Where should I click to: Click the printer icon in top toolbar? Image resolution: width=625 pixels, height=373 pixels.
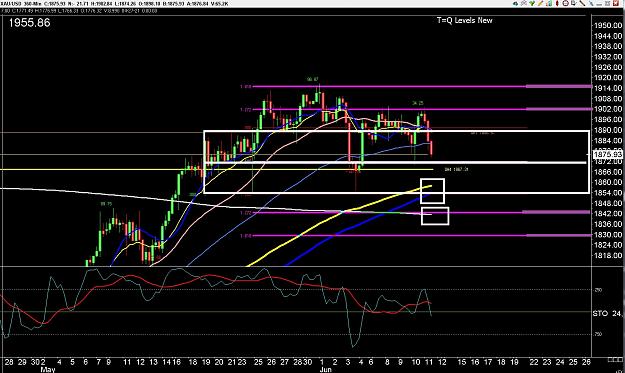point(566,3)
